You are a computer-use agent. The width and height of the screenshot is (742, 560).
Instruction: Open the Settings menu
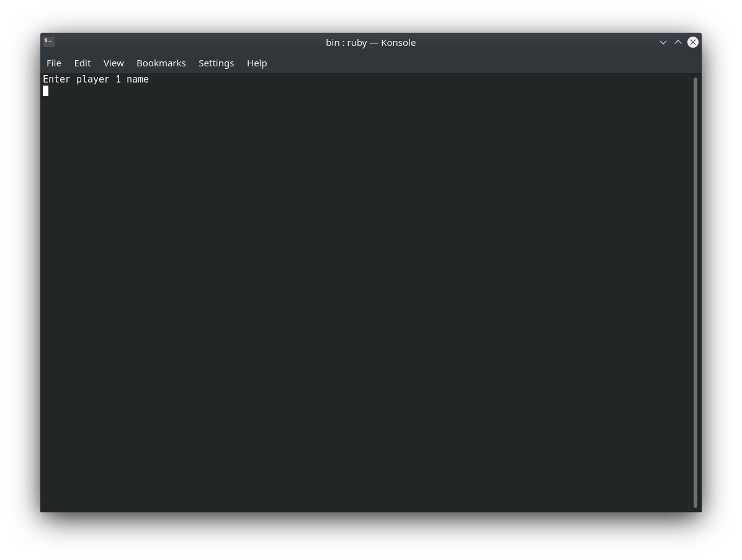click(217, 63)
